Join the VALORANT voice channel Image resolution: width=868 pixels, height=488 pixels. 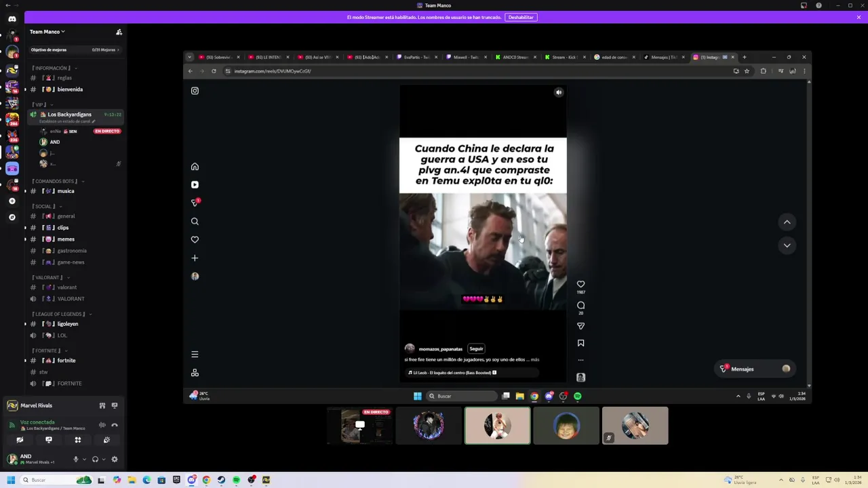tap(75, 299)
